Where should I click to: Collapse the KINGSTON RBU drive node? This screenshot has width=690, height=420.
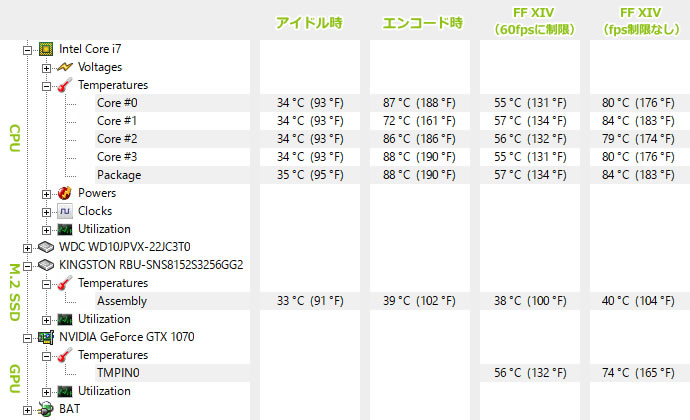click(x=27, y=266)
